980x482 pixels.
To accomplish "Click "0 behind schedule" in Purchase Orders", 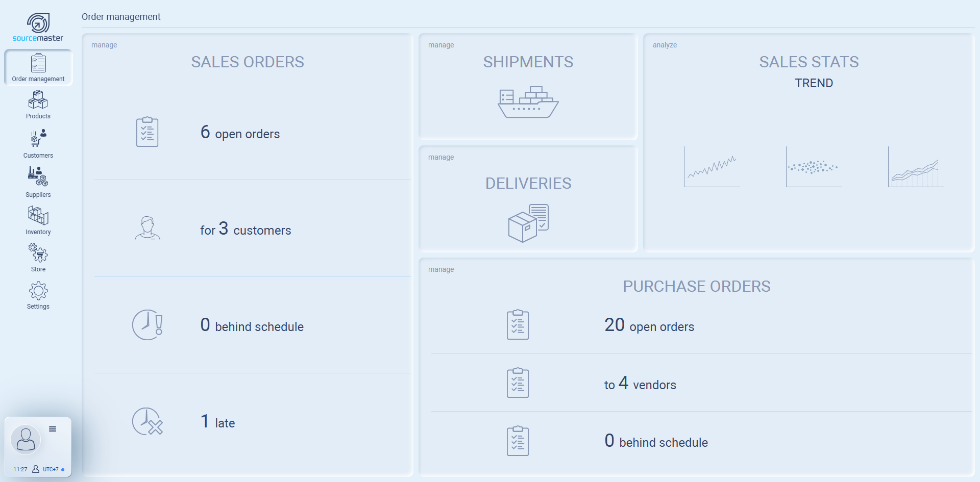I will click(x=656, y=441).
